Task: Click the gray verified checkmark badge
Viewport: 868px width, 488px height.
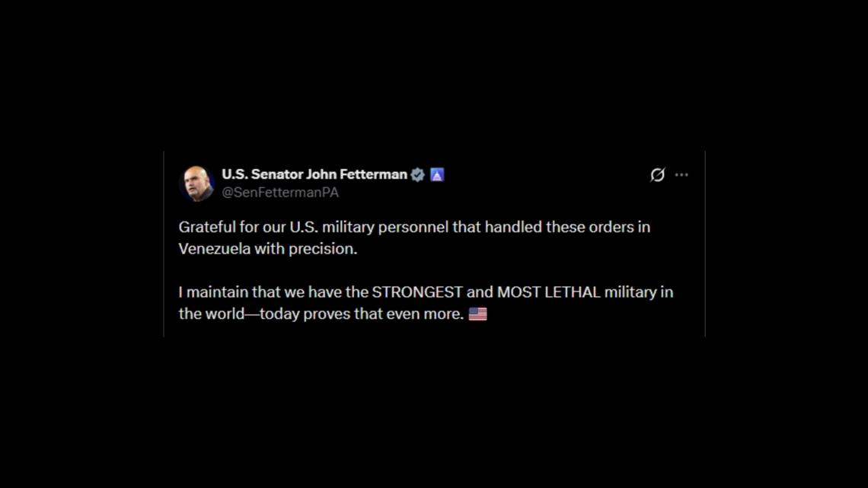Action: pyautogui.click(x=418, y=174)
